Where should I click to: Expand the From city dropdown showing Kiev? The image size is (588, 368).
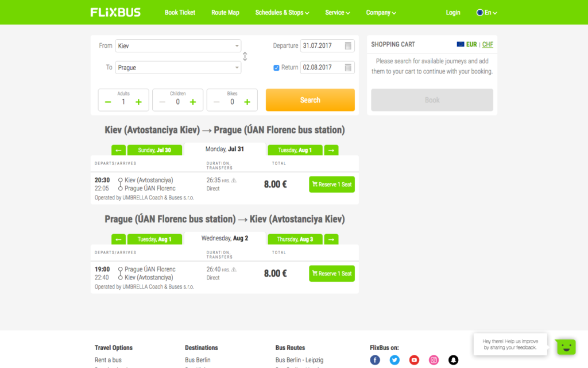pos(178,46)
